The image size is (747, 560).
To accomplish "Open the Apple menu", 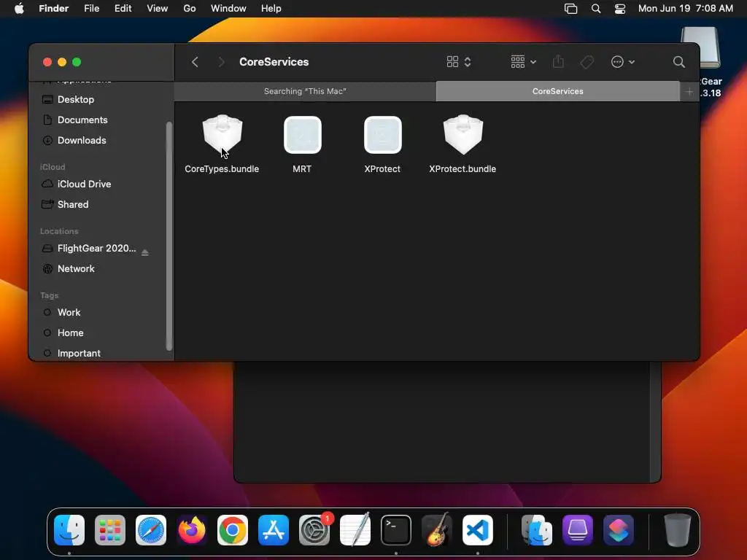I will point(19,9).
